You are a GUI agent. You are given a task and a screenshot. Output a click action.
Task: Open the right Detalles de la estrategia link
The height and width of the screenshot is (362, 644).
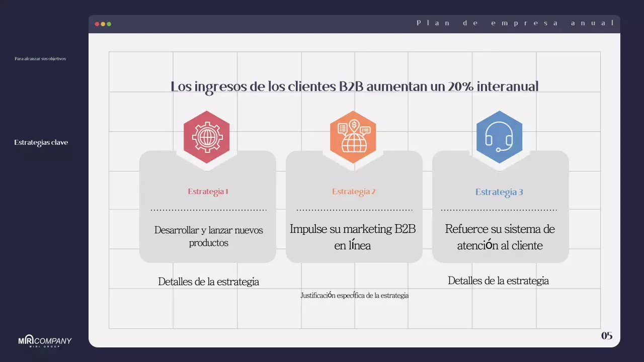[x=499, y=281]
